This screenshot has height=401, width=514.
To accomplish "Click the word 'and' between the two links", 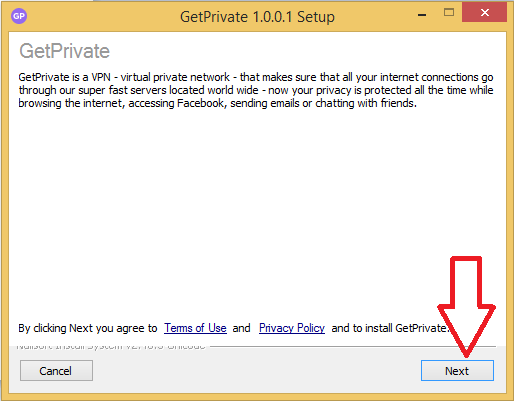I will tap(241, 328).
